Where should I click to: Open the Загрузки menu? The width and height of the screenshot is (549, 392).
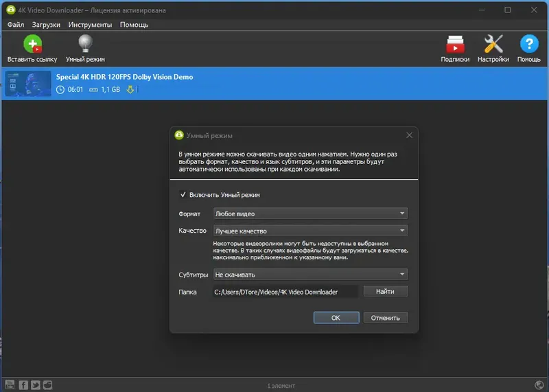point(46,25)
